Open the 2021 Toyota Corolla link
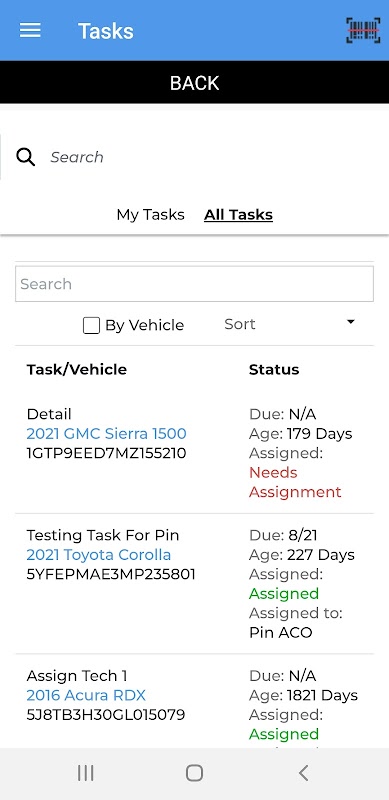The image size is (389, 800). (x=99, y=555)
